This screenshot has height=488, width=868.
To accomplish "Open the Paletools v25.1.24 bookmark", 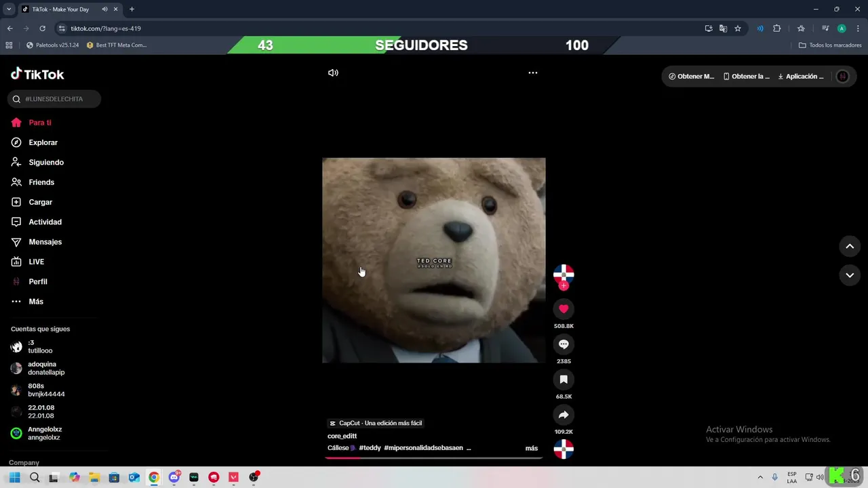I will pos(52,45).
